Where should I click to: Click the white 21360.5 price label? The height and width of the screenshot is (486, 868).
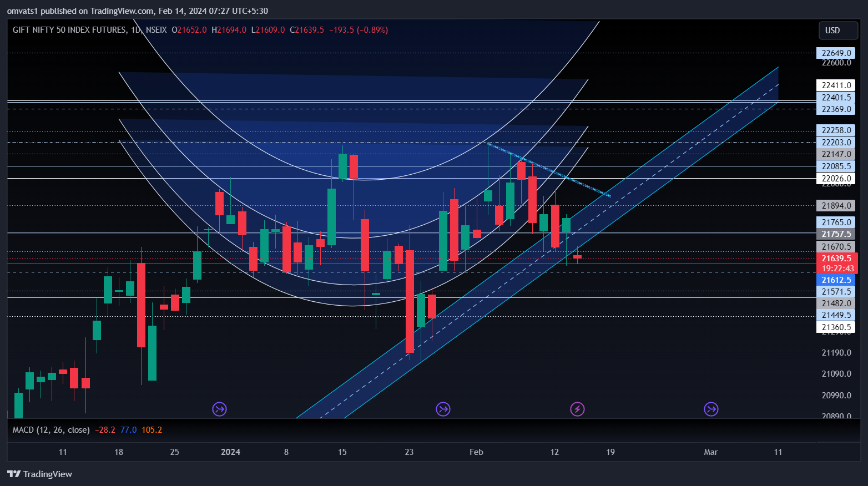tap(836, 327)
